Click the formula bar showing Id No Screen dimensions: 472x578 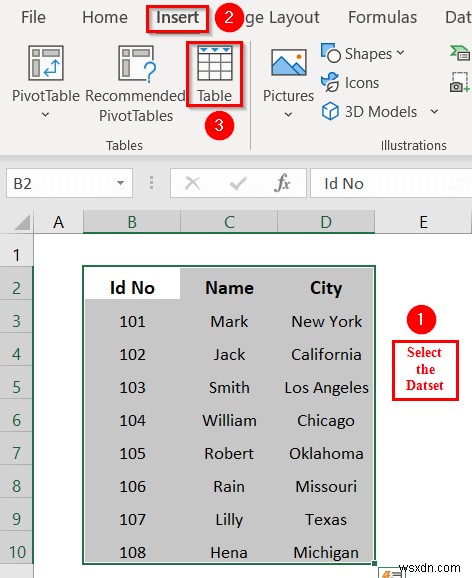pos(391,183)
